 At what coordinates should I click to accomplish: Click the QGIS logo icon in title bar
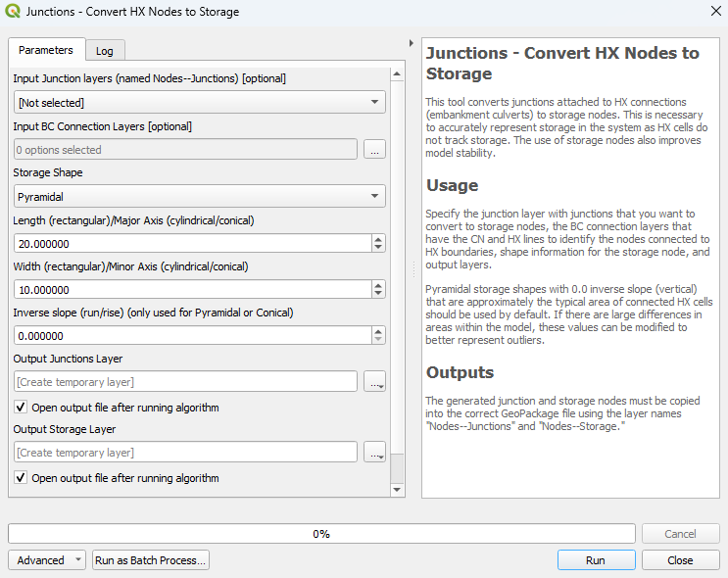[x=13, y=11]
